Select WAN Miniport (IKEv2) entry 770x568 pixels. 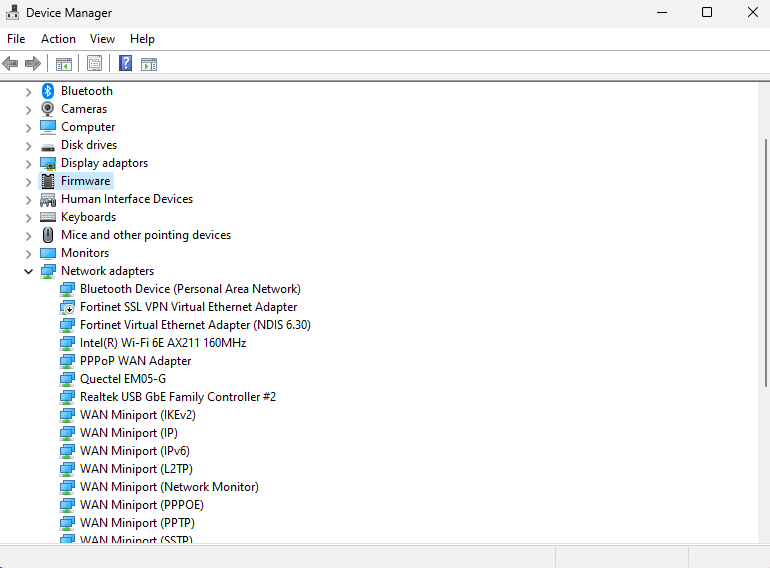coord(138,415)
